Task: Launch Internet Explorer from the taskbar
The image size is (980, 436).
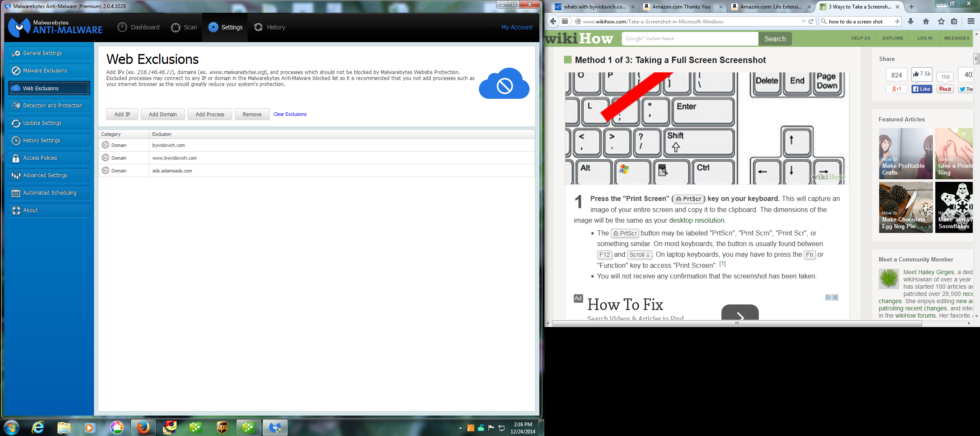Action: (38, 427)
